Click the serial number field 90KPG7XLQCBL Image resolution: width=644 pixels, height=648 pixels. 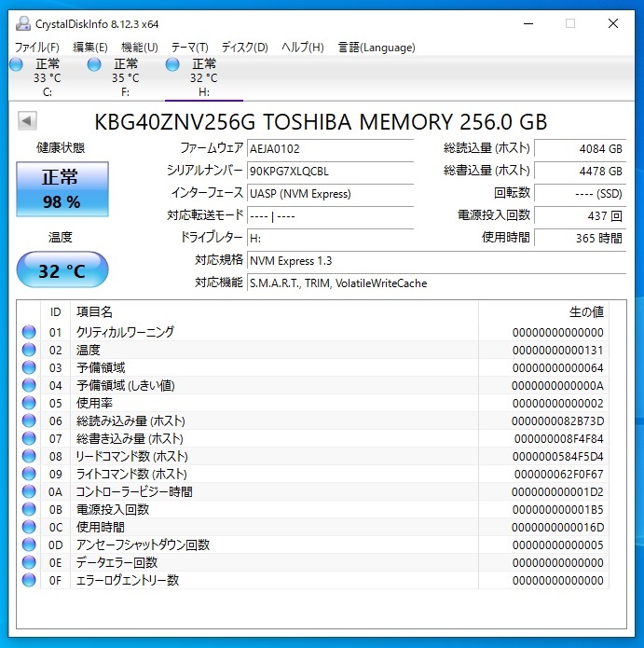[x=331, y=171]
